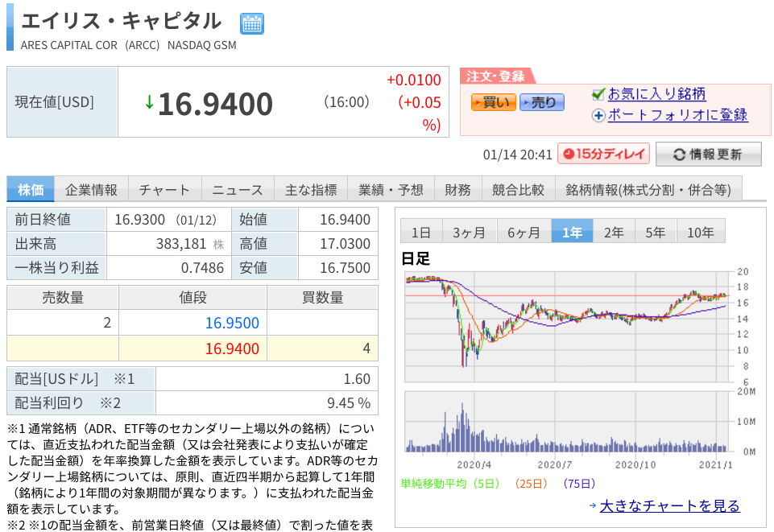Viewport: 774px width, 532px height.
Task: Click red bid price 16.9400
Action: point(232,348)
